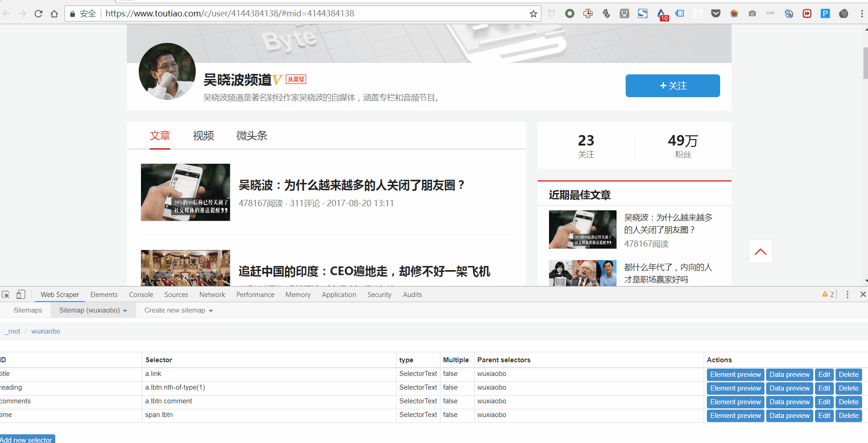Open sidebar article 都什么年代了，内向的人
This screenshot has width=868, height=443.
coord(668,273)
